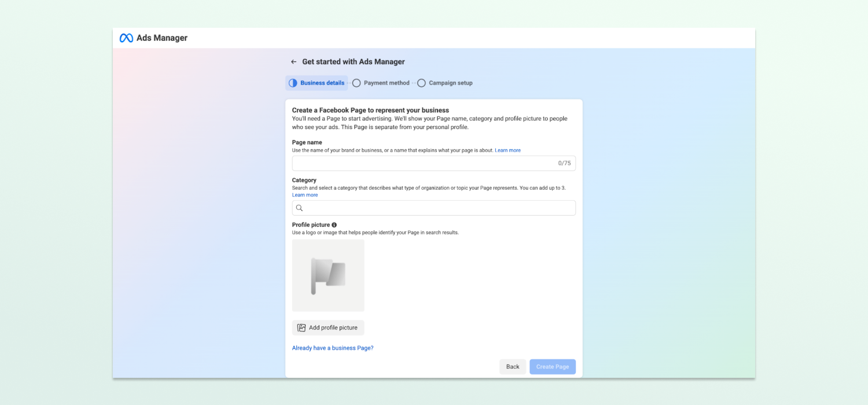This screenshot has width=868, height=405.
Task: Select the Campaign setup step
Action: (445, 83)
